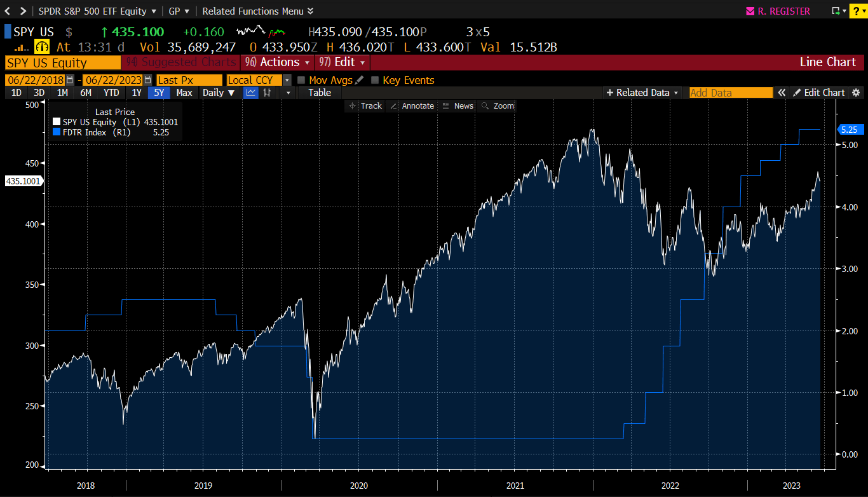Collapse the panel using the double-chevron icon
868x497 pixels.
(782, 92)
